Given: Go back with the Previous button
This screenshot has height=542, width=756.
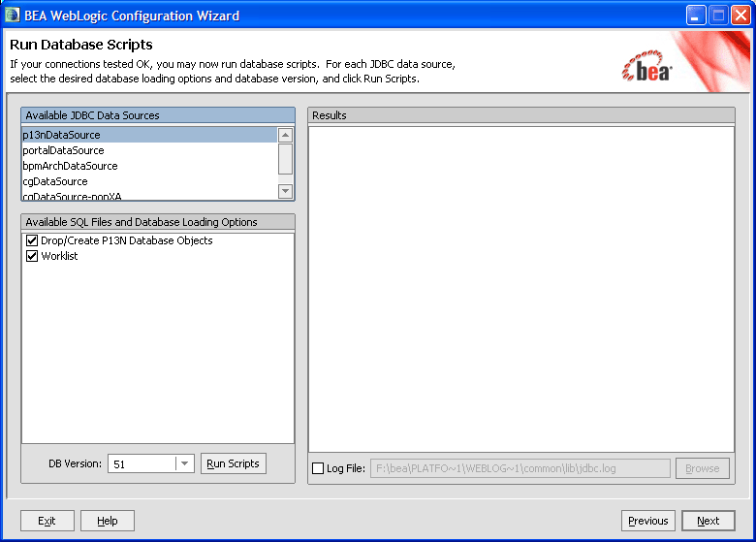Looking at the screenshot, I should pos(648,521).
